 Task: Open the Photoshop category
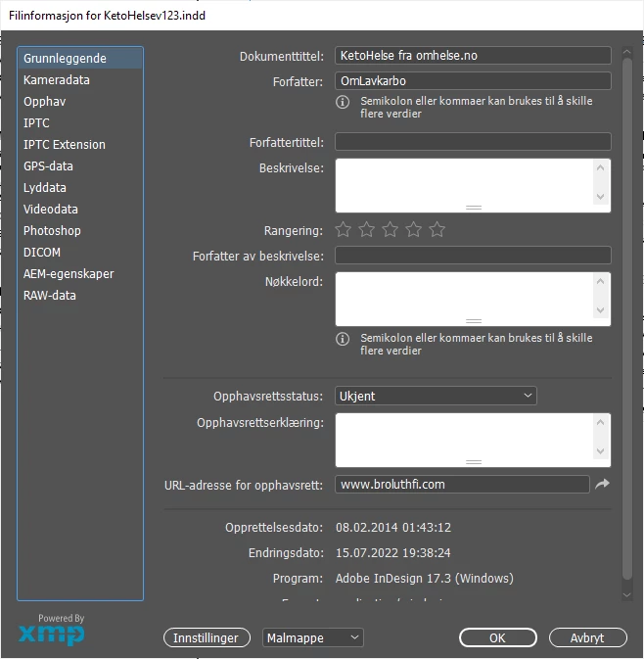pyautogui.click(x=80, y=231)
